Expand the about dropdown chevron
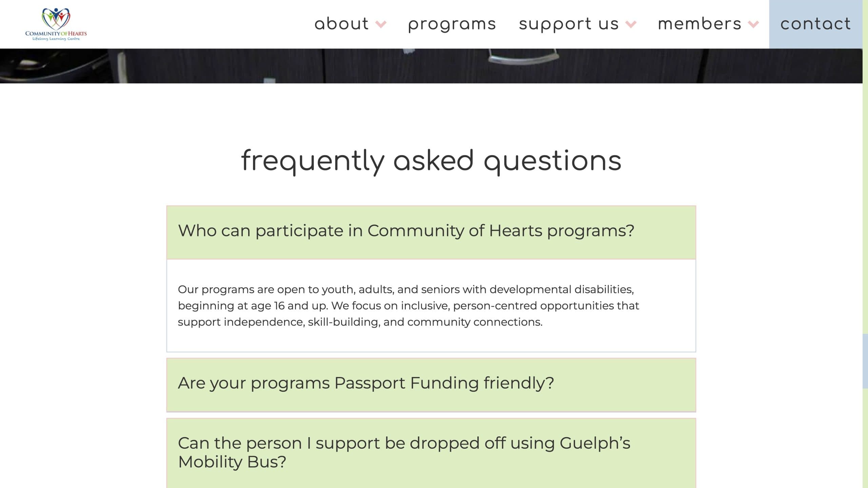868x488 pixels. pyautogui.click(x=381, y=24)
